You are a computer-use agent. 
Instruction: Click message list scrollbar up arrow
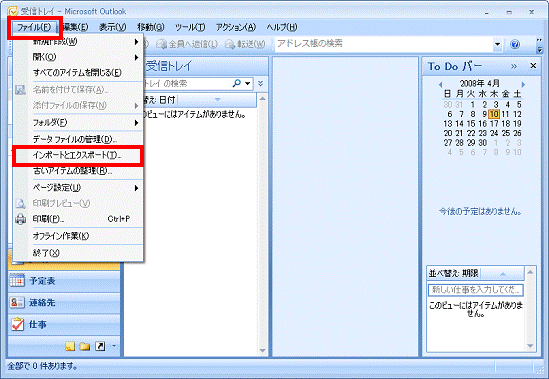click(263, 99)
